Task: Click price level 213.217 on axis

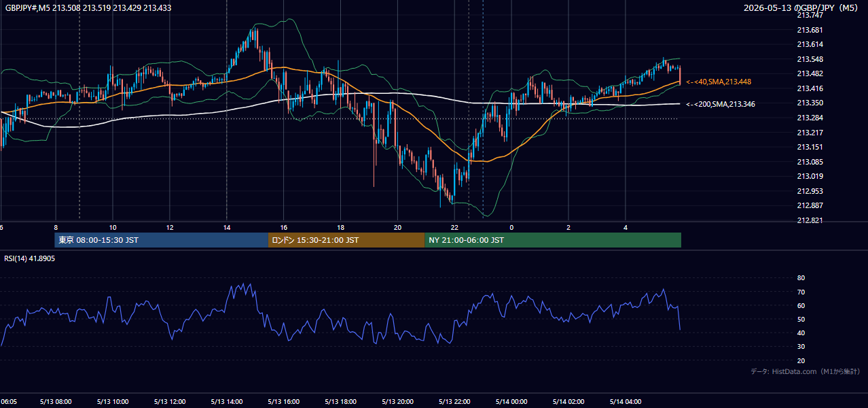Action: (810, 133)
